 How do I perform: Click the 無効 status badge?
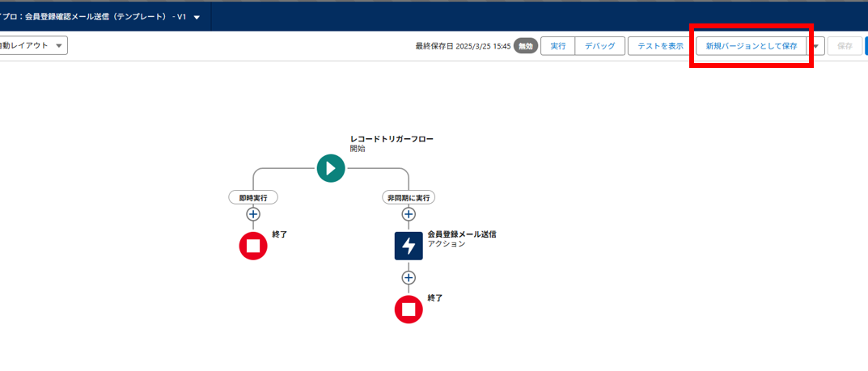point(526,46)
